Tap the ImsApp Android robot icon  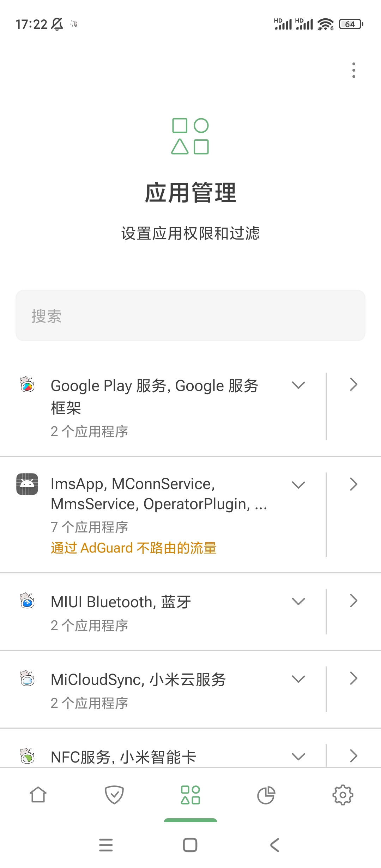27,484
